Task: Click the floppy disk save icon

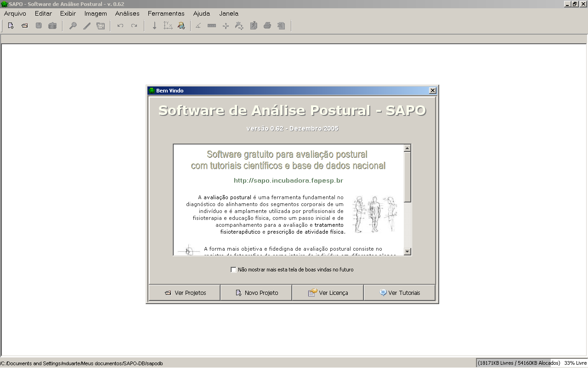Action: pyautogui.click(x=39, y=26)
